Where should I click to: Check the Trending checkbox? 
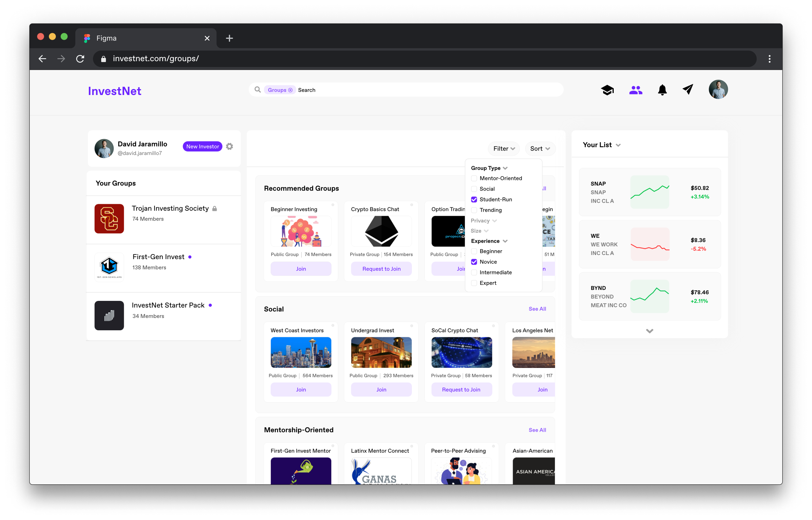474,210
